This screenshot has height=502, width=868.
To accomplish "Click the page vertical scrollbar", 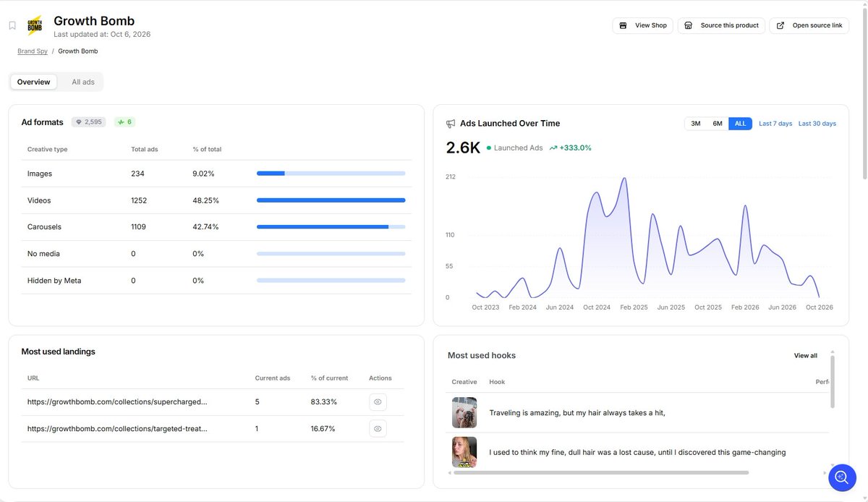I will (x=864, y=94).
